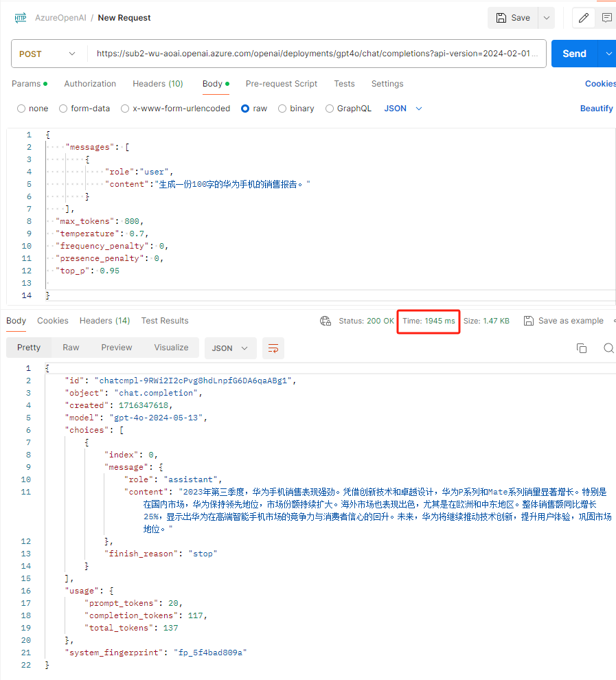The height and width of the screenshot is (680, 616).
Task: Open the response Cookies tab
Action: pyautogui.click(x=53, y=321)
